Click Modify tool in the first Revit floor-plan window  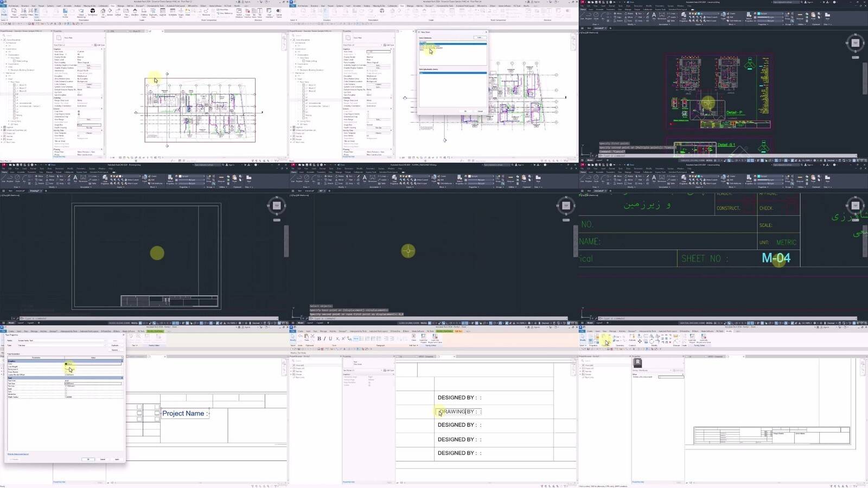[4, 11]
